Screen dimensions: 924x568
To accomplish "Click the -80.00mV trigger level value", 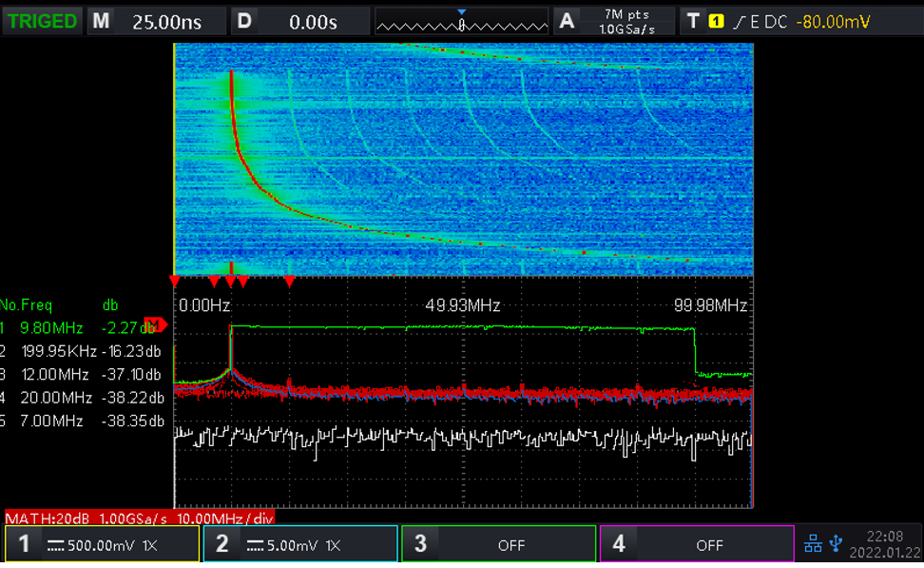I will (834, 21).
